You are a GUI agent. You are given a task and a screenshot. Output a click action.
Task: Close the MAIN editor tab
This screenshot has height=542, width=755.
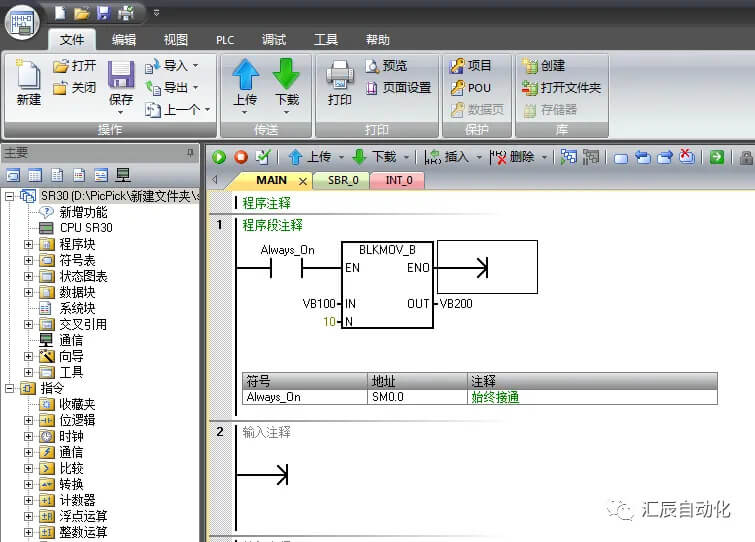click(303, 181)
